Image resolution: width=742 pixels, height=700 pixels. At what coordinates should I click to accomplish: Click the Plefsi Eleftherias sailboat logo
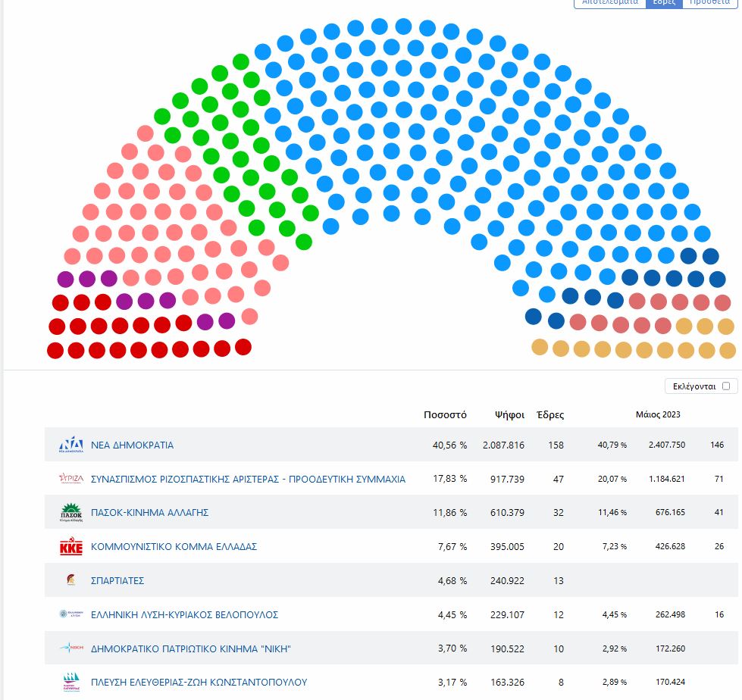70,682
